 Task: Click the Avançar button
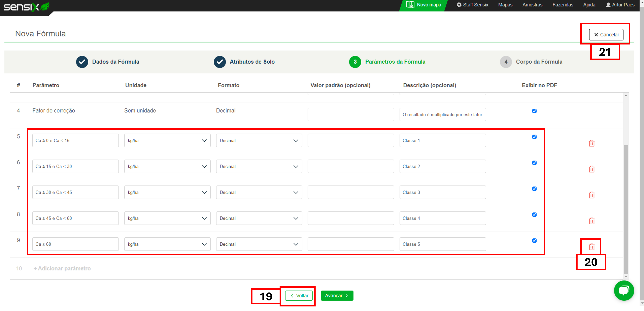pyautogui.click(x=336, y=295)
